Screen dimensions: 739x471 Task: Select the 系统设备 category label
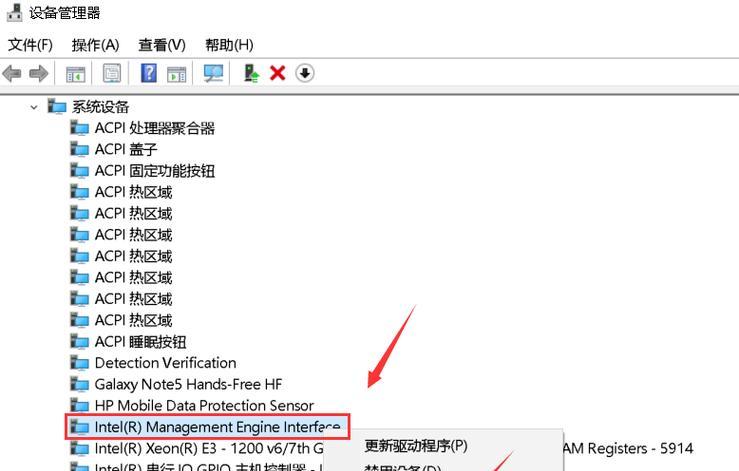pyautogui.click(x=100, y=107)
